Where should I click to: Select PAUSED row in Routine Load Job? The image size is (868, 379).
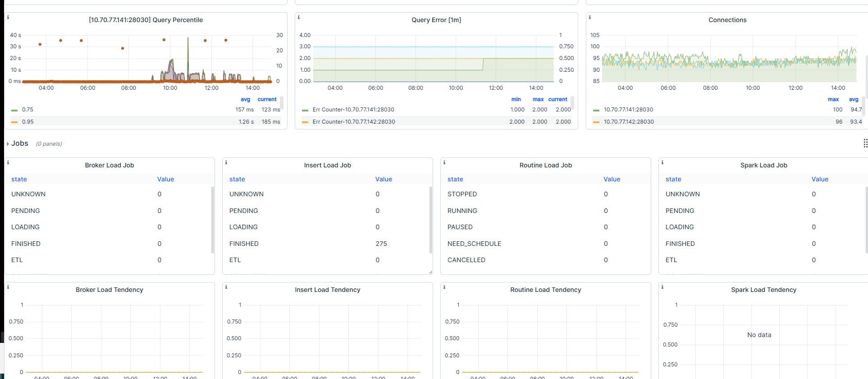tap(545, 227)
